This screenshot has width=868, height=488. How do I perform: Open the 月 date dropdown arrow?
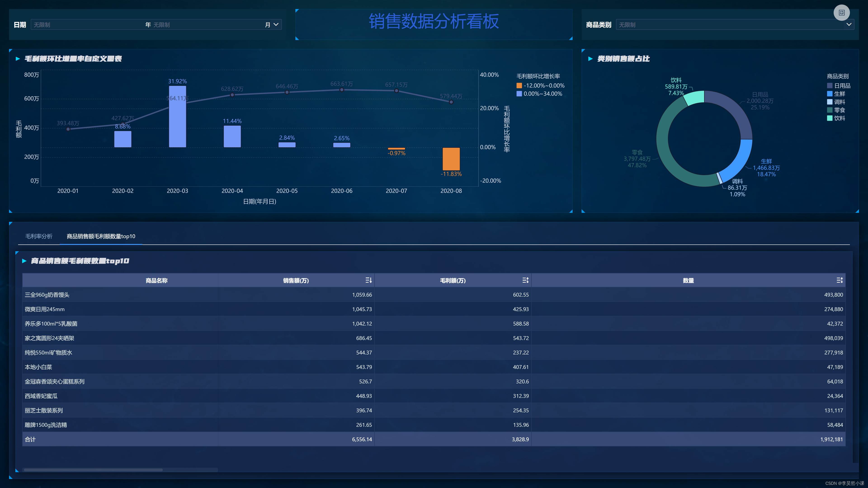pos(276,25)
